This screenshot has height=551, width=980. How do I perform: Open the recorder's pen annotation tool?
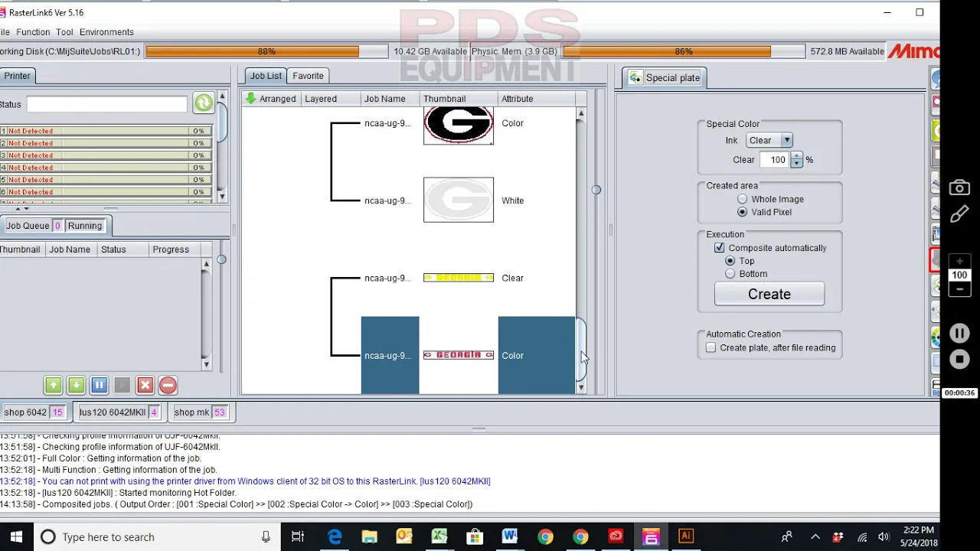[x=959, y=215]
